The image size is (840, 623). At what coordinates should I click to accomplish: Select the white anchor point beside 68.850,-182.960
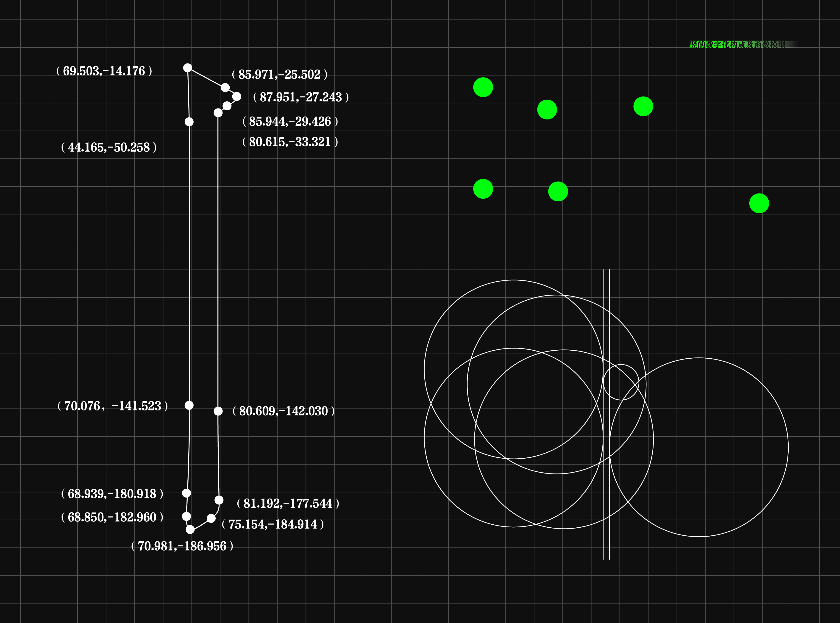pyautogui.click(x=186, y=516)
